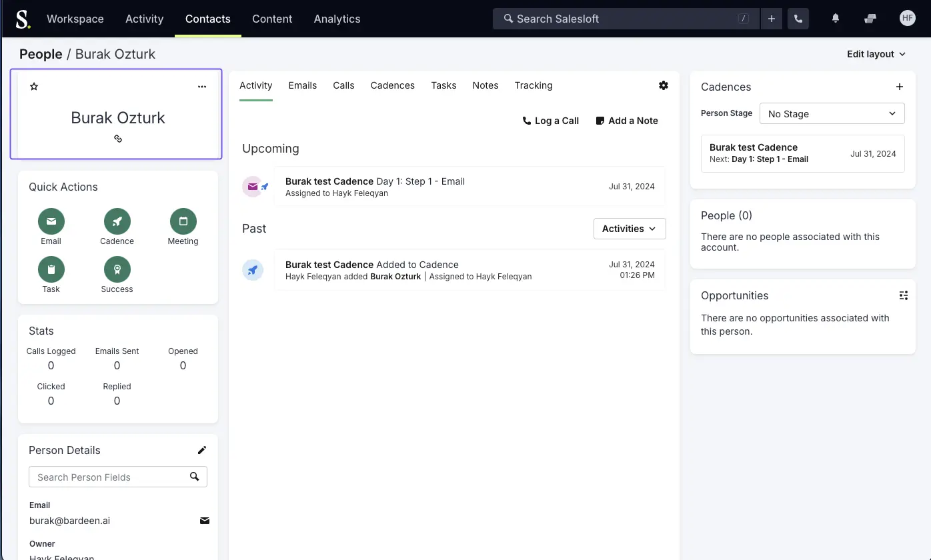Click the Log a Call button
931x560 pixels.
551,121
